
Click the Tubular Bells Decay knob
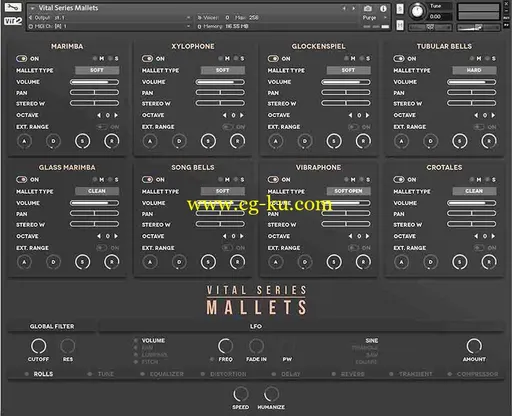coord(430,141)
